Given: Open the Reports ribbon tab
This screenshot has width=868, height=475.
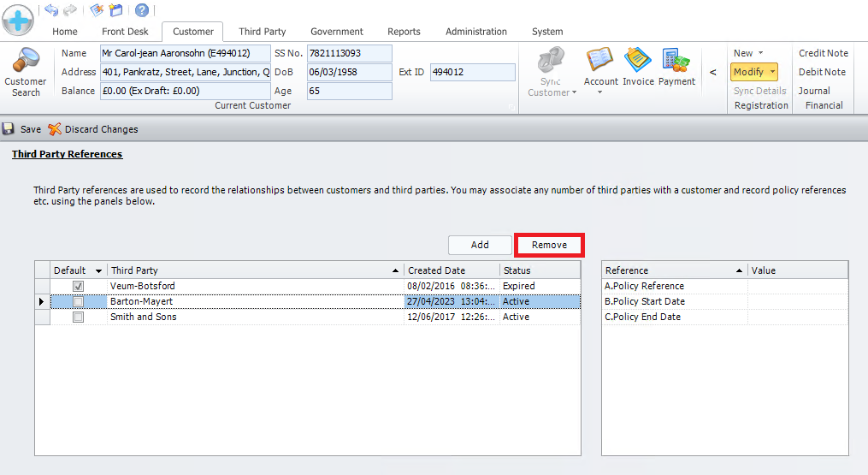Looking at the screenshot, I should [404, 32].
